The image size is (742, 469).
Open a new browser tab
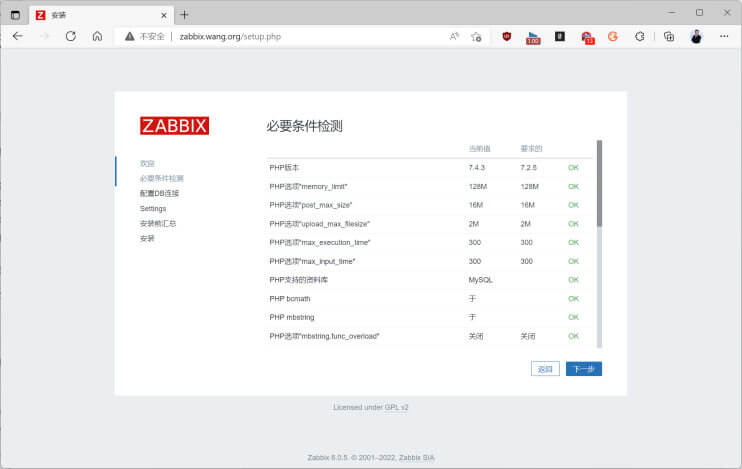[x=185, y=15]
